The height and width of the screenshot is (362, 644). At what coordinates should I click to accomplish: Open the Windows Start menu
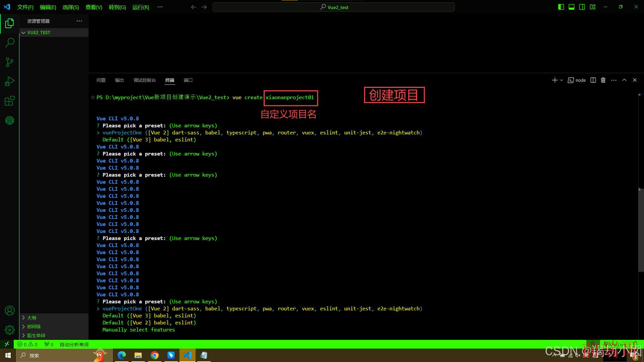pyautogui.click(x=8, y=355)
